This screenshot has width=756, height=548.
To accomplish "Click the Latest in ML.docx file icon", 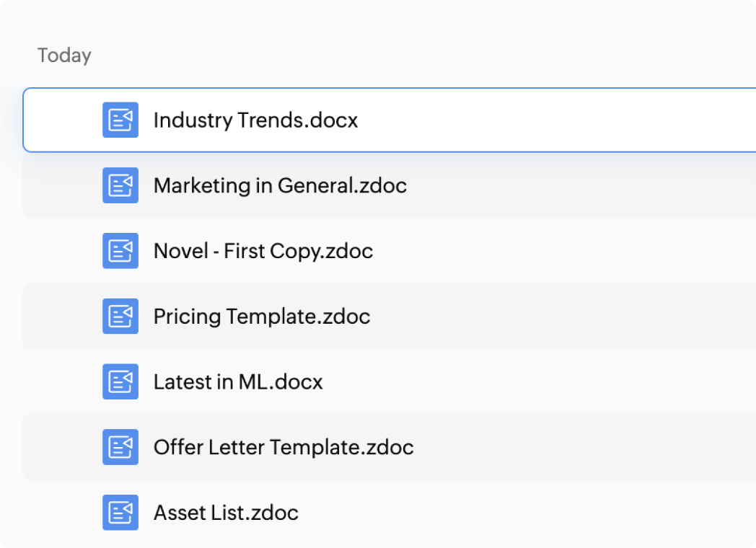I will [x=120, y=381].
